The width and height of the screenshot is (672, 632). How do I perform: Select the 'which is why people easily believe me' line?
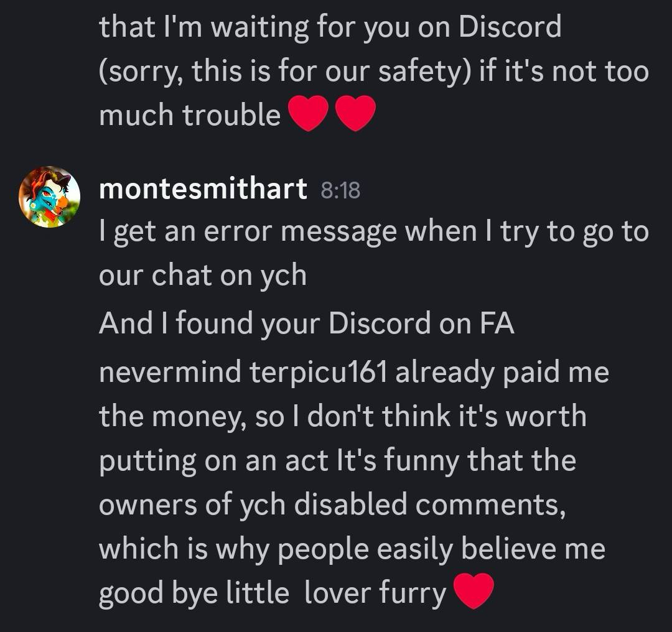tap(352, 549)
